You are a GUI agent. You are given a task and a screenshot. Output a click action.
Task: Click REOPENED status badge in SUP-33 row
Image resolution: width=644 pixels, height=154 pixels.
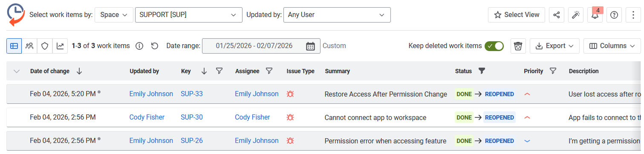(x=500, y=94)
